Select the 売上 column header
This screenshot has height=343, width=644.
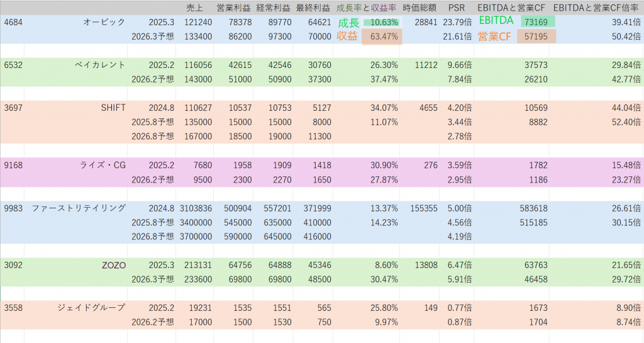click(x=194, y=8)
